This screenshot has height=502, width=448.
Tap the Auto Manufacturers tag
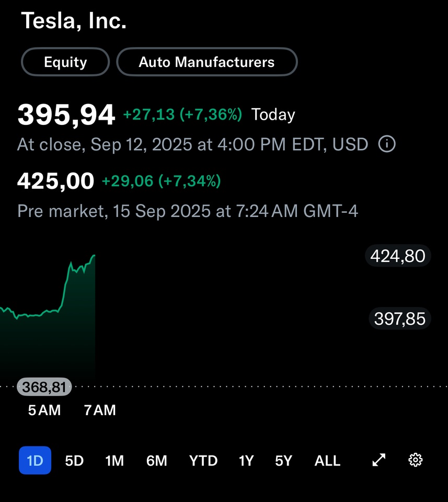coord(206,62)
